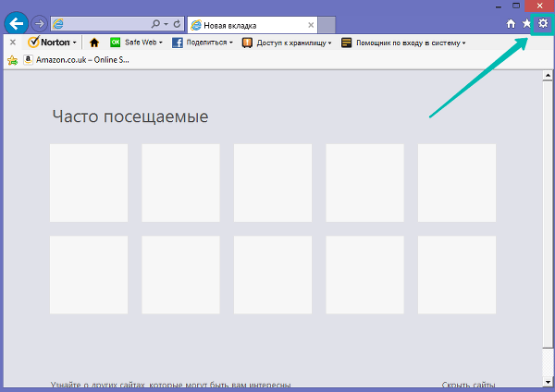Click the vault icon for Доступ к хранилищу
Viewport: 555px width, 392px height.
tap(247, 43)
